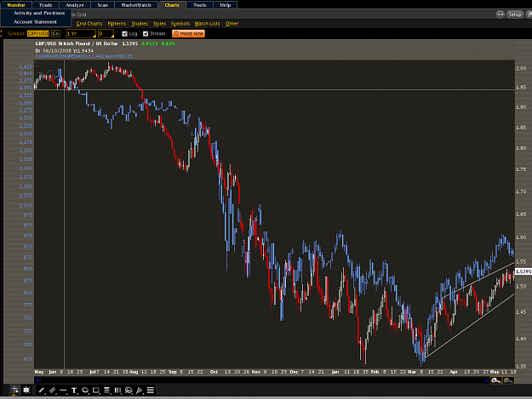This screenshot has height=399, width=532.
Task: Select the pointer cursor tool
Action: pyautogui.click(x=14, y=390)
